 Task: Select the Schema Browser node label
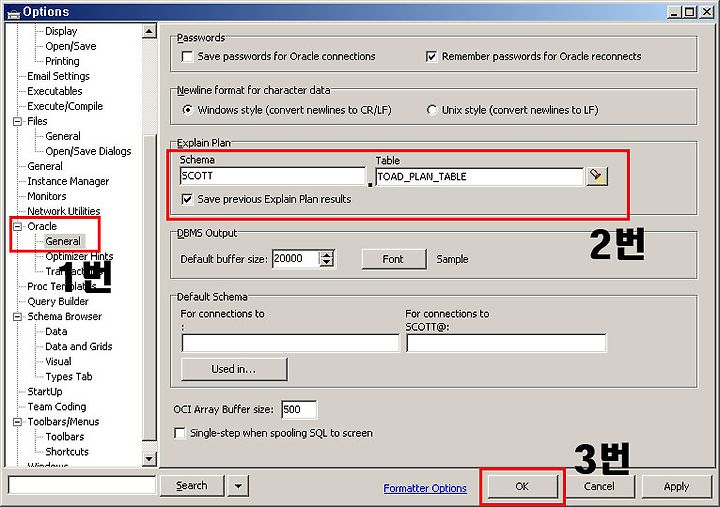64,316
